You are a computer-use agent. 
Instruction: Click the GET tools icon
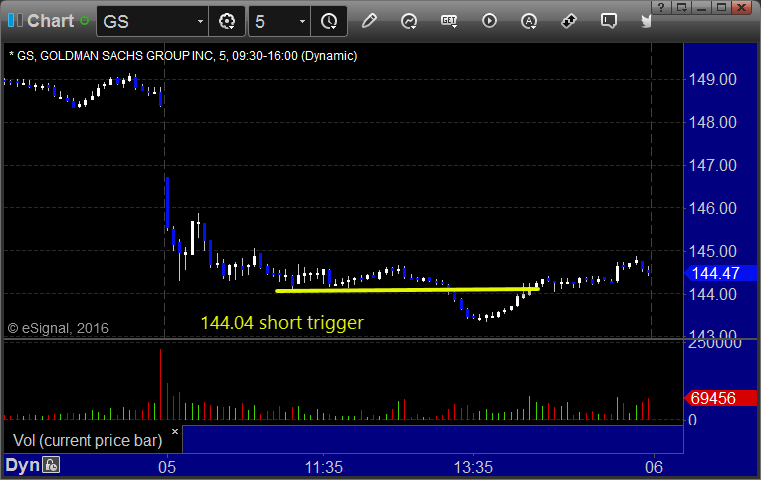(x=449, y=21)
